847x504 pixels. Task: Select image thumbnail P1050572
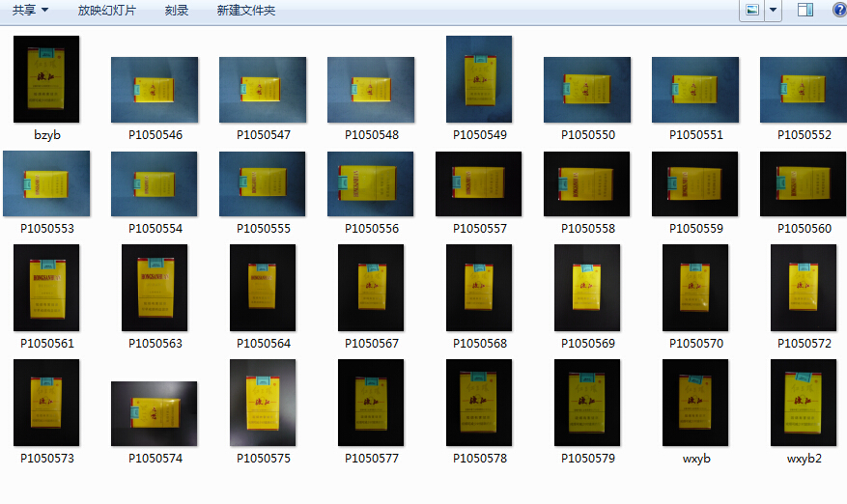coord(804,288)
